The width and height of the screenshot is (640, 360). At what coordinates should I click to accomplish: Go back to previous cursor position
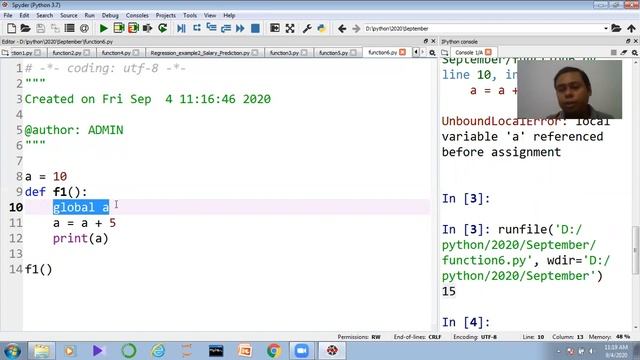342,28
